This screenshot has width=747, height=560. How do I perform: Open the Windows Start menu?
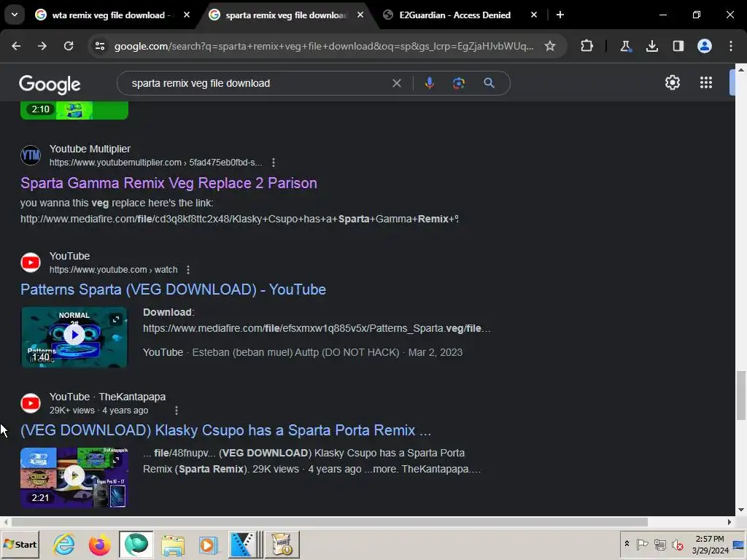click(x=20, y=544)
